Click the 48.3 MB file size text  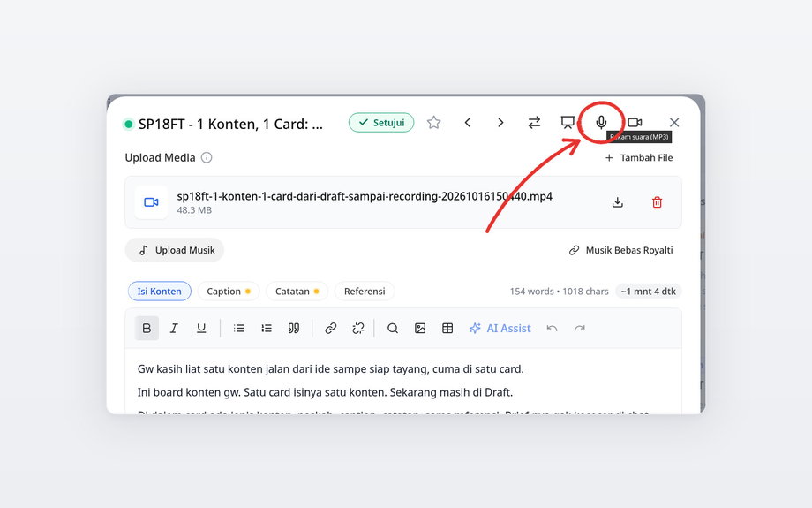click(194, 210)
